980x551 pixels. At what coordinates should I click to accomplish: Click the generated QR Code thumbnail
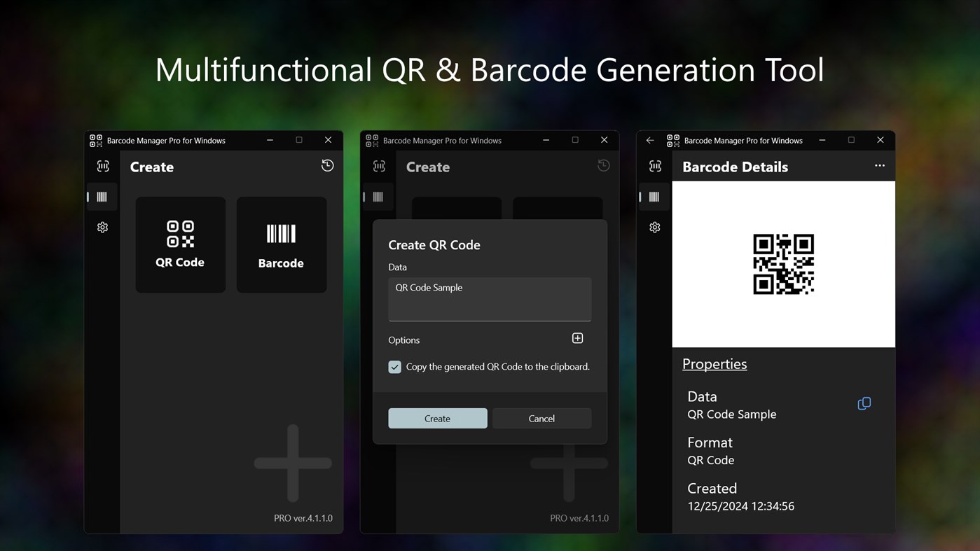coord(783,264)
